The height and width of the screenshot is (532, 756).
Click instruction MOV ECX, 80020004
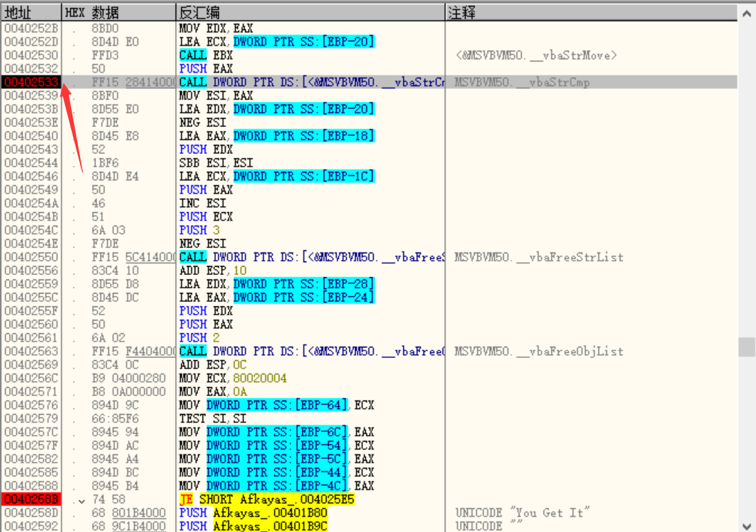click(233, 378)
